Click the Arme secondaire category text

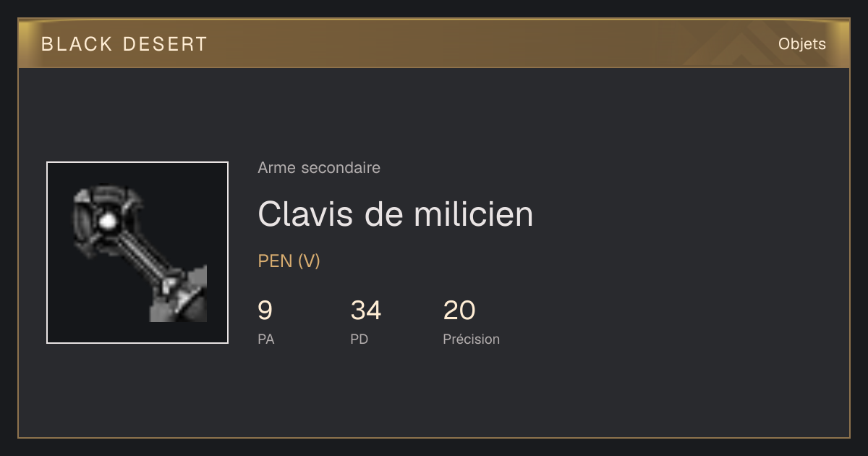[x=319, y=168]
